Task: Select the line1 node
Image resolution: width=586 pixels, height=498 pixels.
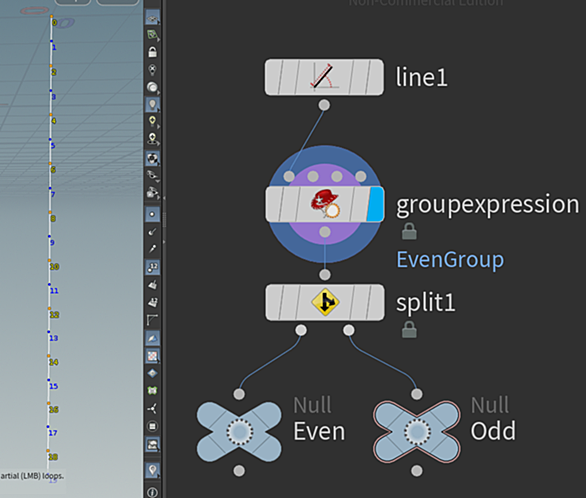Action: (324, 77)
